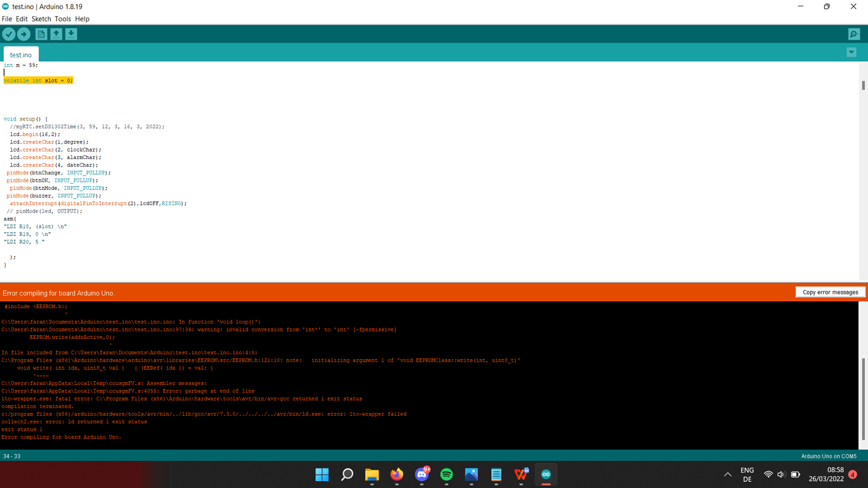The width and height of the screenshot is (868, 488).
Task: Click the Copy error messages button
Action: coord(830,292)
